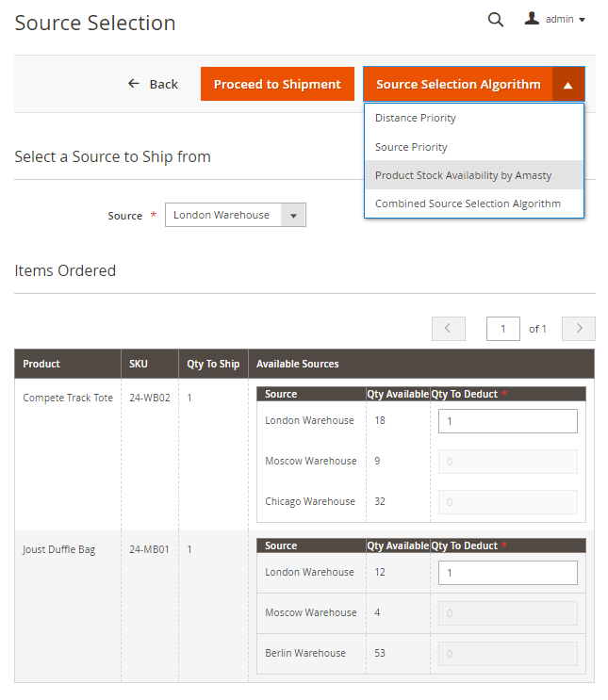The width and height of the screenshot is (608, 700).
Task: Open the Source dropdown showing London Warehouse
Action: point(236,215)
